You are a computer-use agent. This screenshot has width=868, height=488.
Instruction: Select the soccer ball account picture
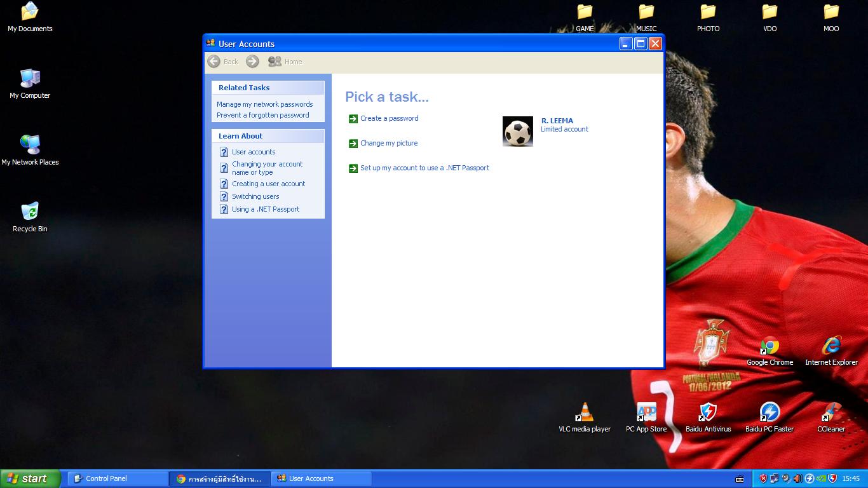[518, 132]
